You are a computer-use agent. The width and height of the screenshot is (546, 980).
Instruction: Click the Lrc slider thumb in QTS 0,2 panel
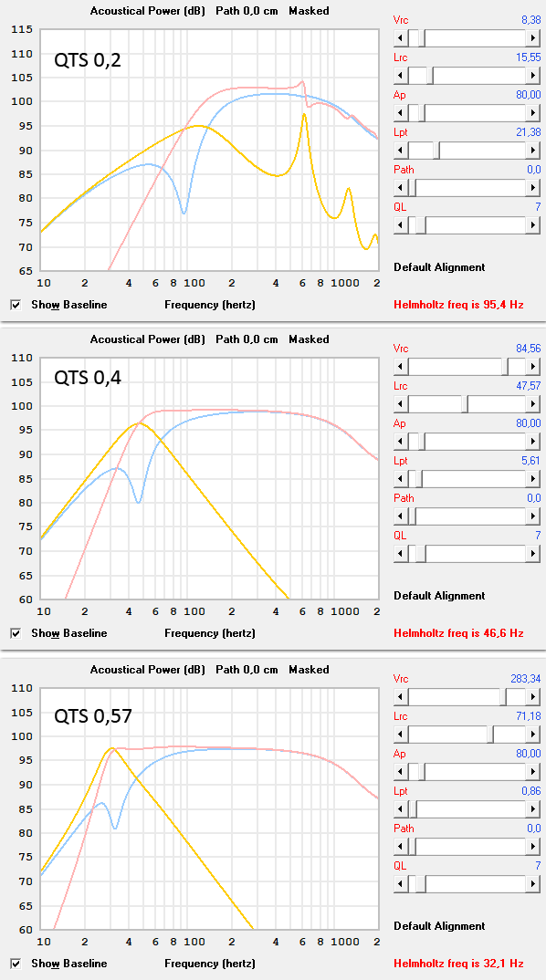coord(430,76)
